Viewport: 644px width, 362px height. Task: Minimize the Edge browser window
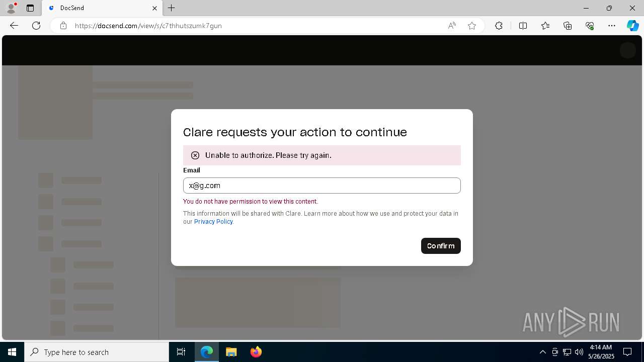586,8
